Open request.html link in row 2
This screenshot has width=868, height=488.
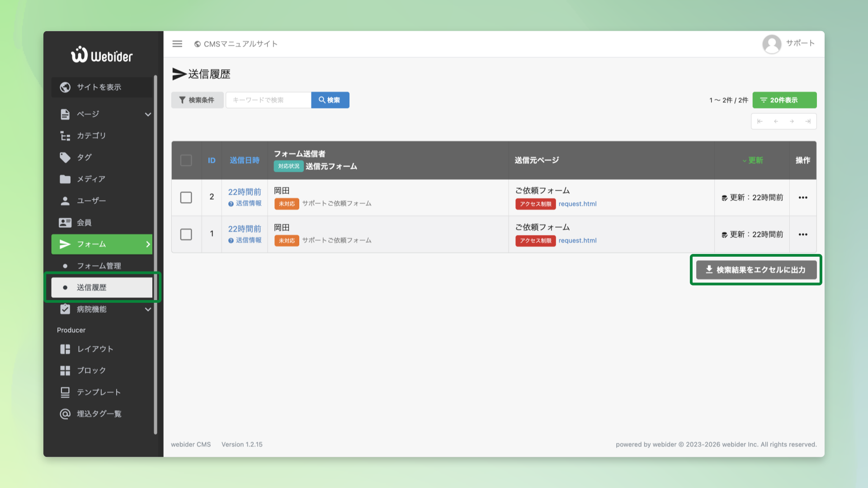[x=577, y=204]
